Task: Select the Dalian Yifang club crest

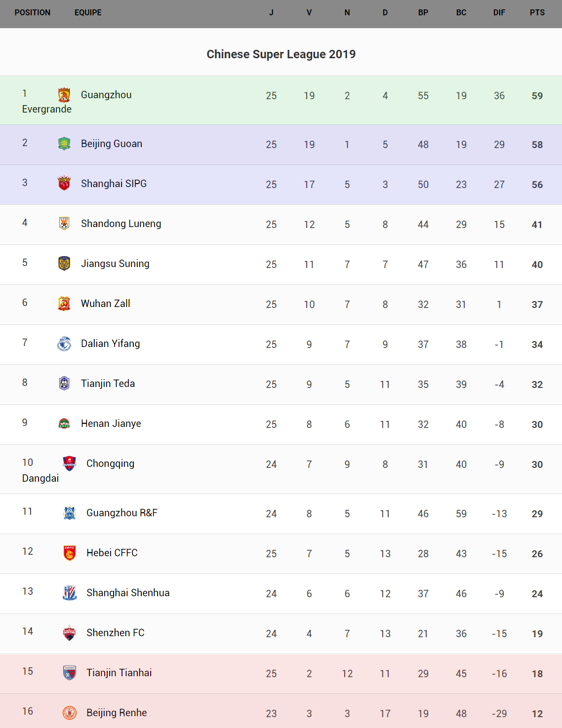Action: 64,344
